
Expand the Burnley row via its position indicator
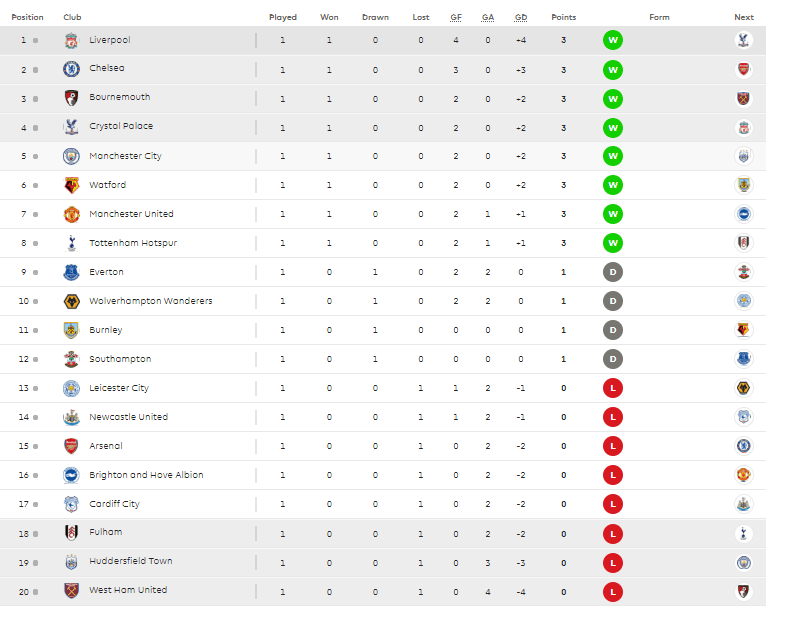35,330
